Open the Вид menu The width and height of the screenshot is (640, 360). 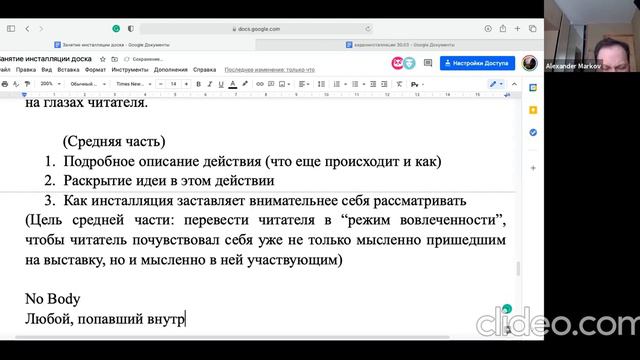47,70
